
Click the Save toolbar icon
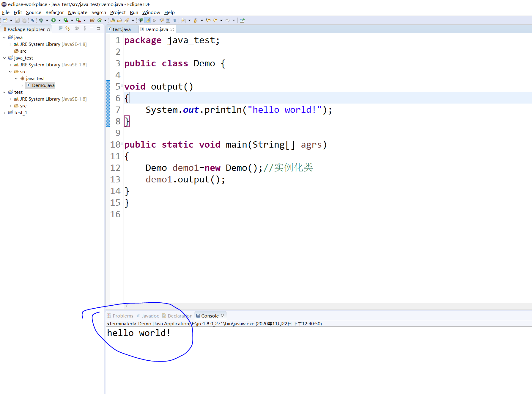17,20
